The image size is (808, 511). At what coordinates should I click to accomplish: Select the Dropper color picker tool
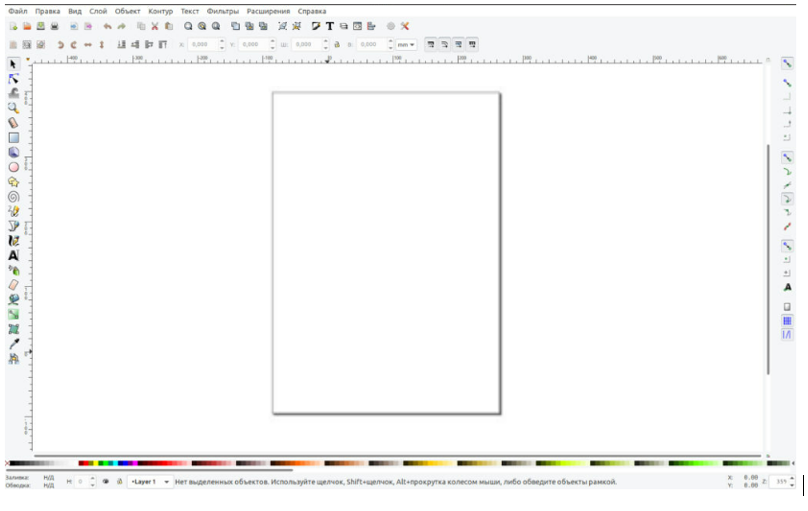[x=13, y=344]
